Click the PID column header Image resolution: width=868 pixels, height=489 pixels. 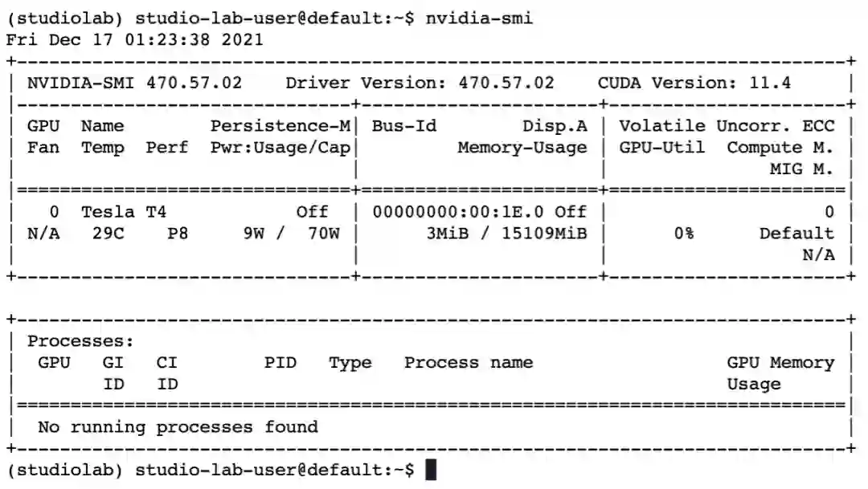280,363
